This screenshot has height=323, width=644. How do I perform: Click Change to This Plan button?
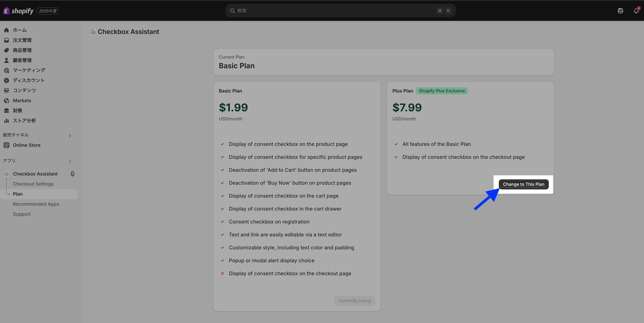(523, 184)
